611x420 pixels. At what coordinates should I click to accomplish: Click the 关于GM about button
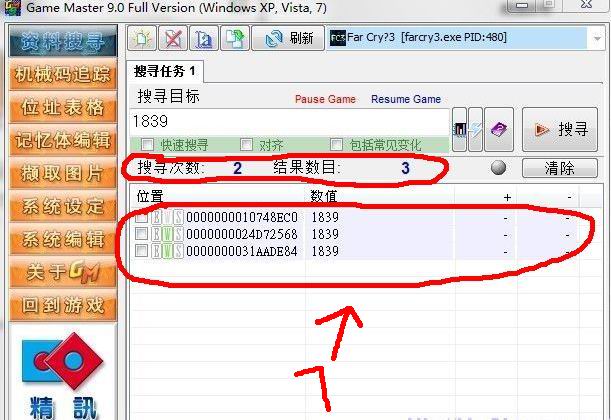tap(63, 272)
